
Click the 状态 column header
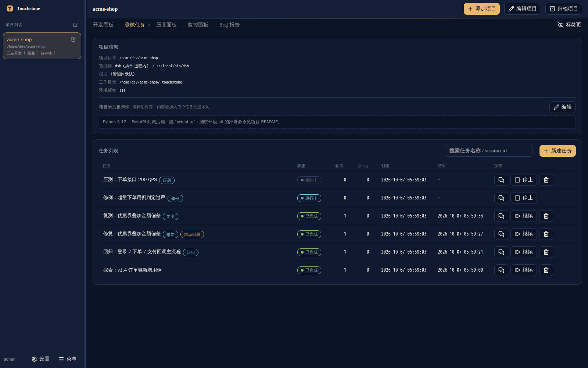pyautogui.click(x=301, y=166)
